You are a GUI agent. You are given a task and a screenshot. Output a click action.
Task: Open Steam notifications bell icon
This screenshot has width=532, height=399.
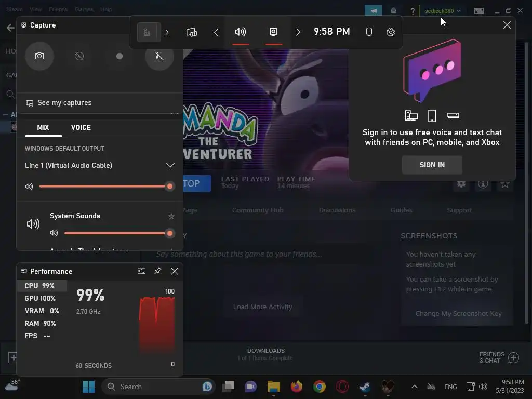(394, 10)
